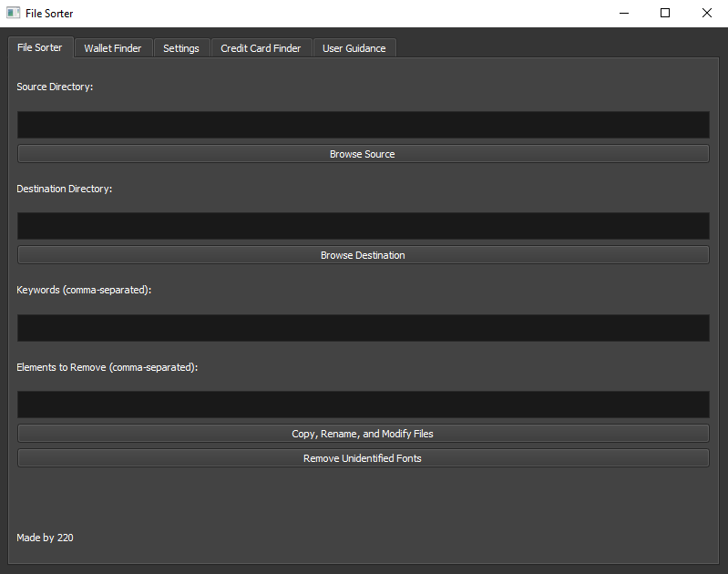Close the File Sorter window

pyautogui.click(x=707, y=13)
